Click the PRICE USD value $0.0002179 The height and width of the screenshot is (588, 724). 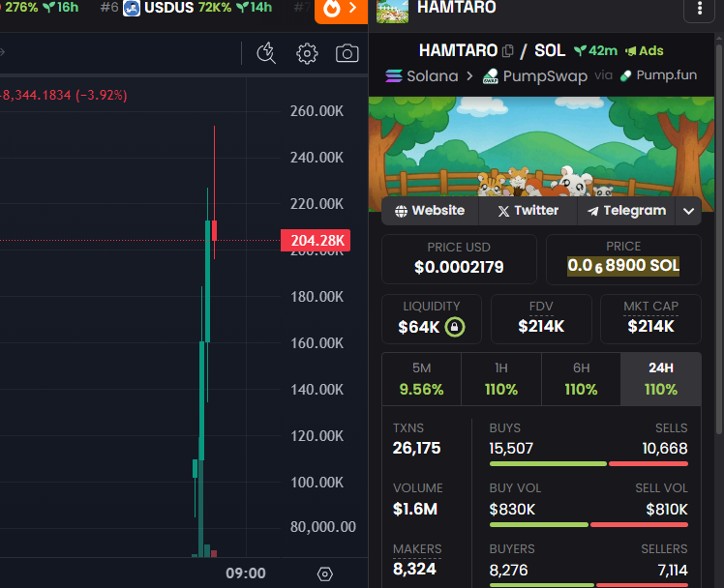point(459,267)
